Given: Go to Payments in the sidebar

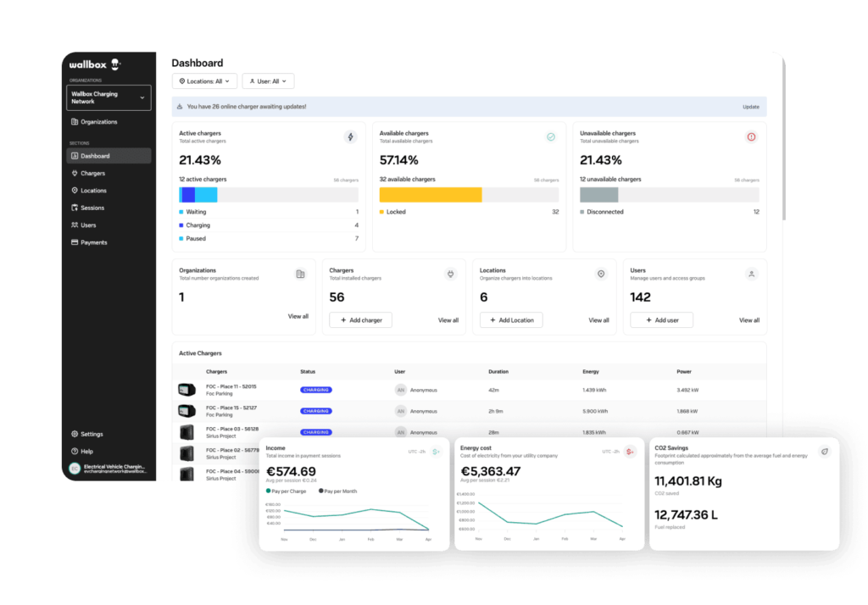Looking at the screenshot, I should click(x=93, y=242).
